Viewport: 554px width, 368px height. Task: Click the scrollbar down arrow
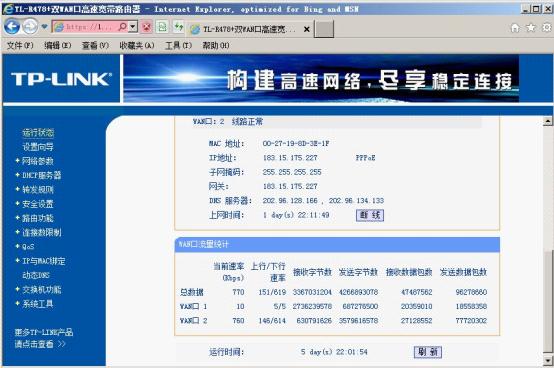(548, 361)
